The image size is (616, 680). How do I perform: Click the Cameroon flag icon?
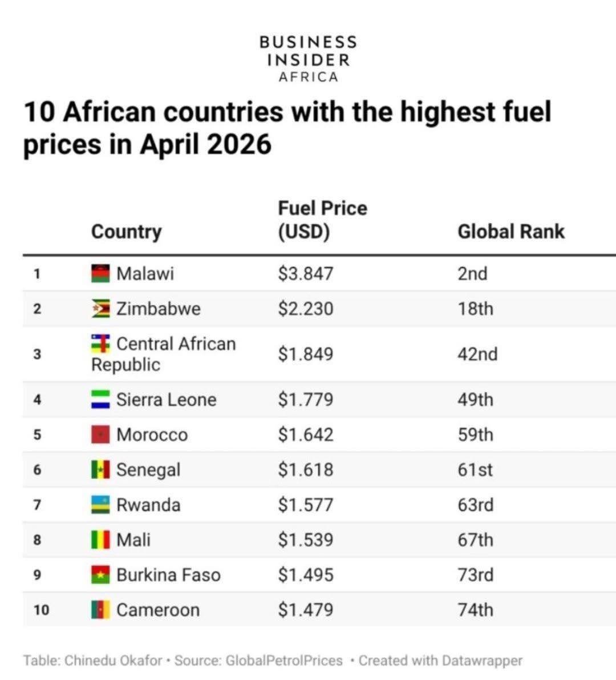[x=100, y=610]
